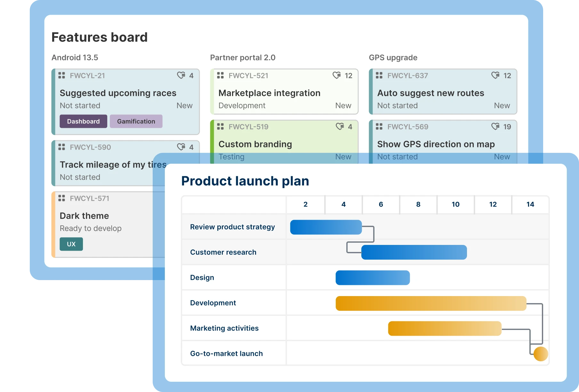
Task: Select the Design Gantt bar
Action: pos(373,278)
